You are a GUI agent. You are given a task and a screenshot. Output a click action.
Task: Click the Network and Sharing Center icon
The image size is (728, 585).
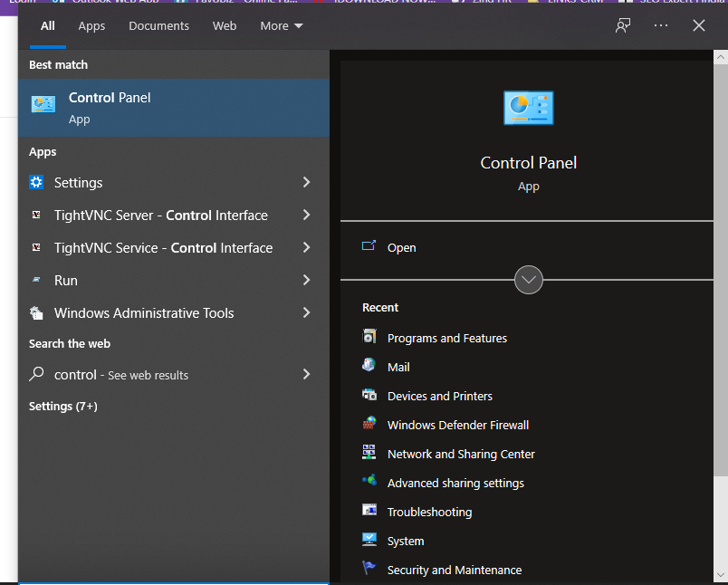pyautogui.click(x=369, y=452)
